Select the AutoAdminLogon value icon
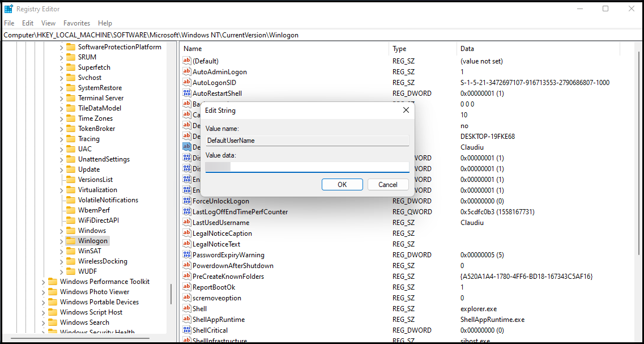 [187, 72]
